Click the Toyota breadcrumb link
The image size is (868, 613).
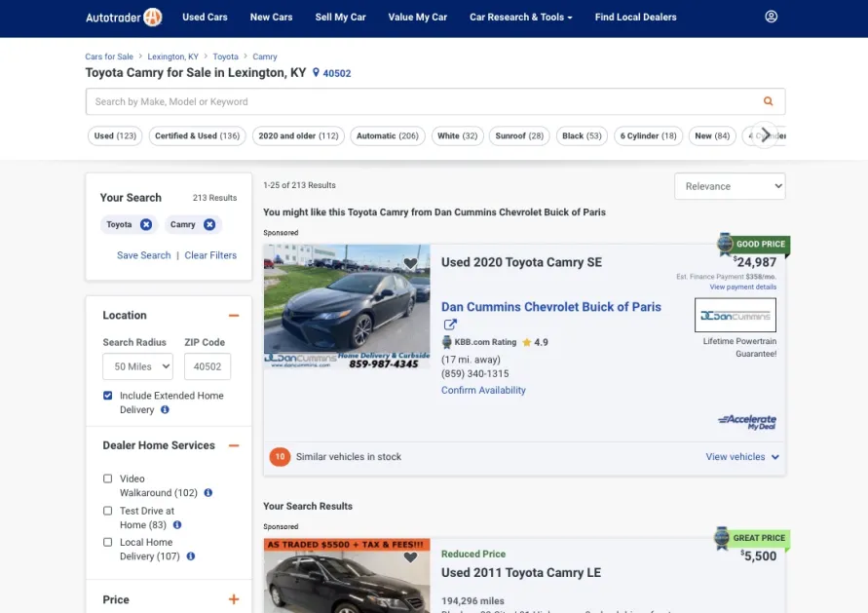(x=225, y=57)
